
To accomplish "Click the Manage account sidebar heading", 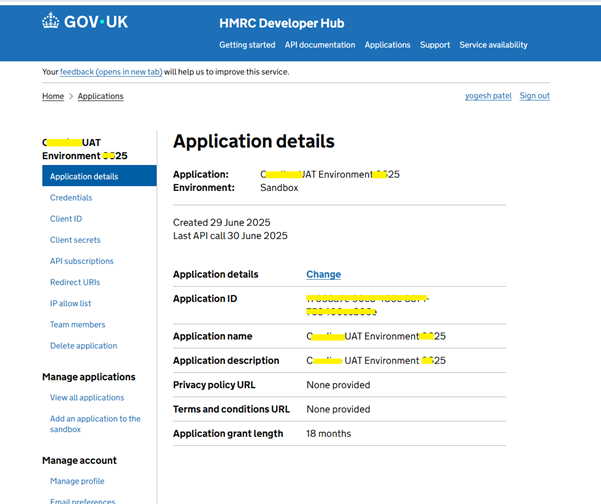I will pos(79,460).
